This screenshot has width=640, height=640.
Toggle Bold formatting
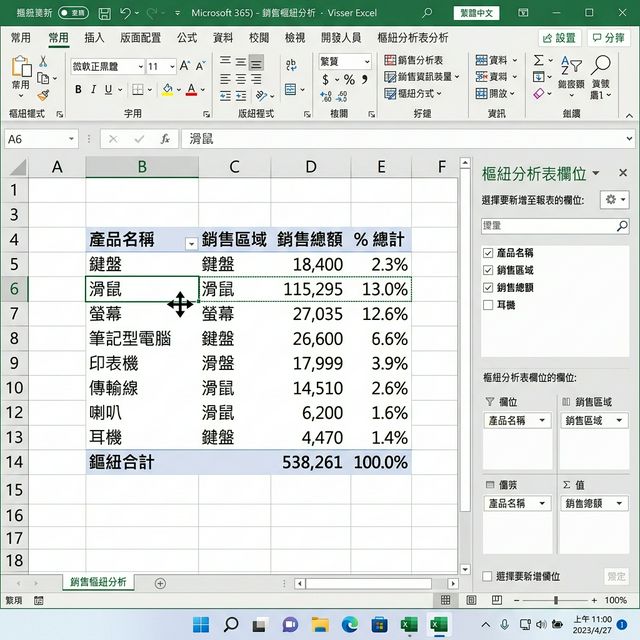(78, 89)
